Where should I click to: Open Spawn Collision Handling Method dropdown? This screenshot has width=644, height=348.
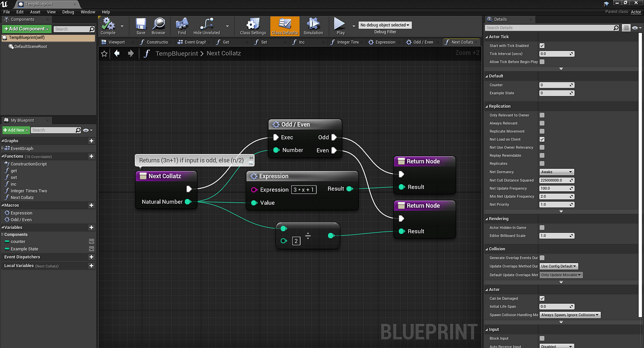pyautogui.click(x=570, y=315)
